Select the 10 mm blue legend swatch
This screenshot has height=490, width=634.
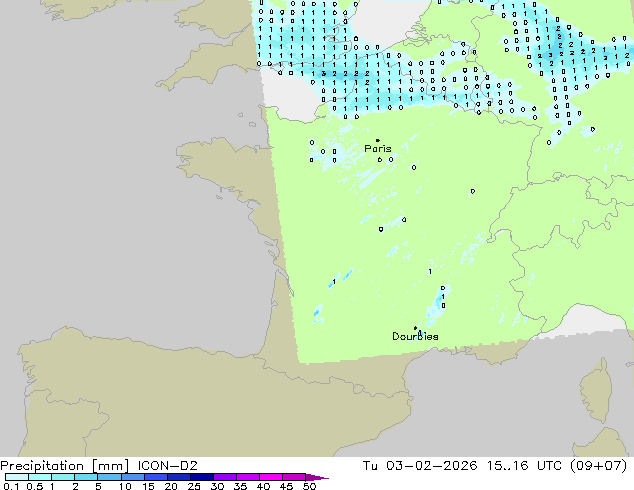[x=132, y=477]
